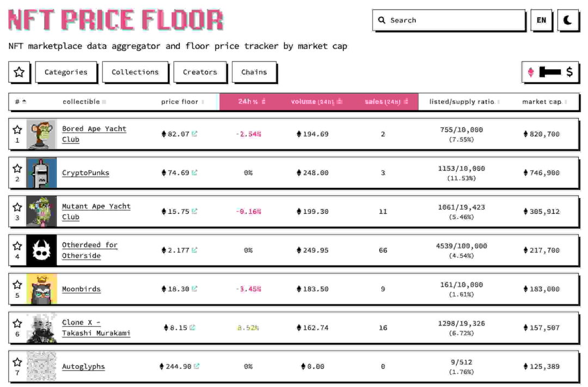
Task: Star the Otherdeed for Otherside row
Action: [17, 246]
